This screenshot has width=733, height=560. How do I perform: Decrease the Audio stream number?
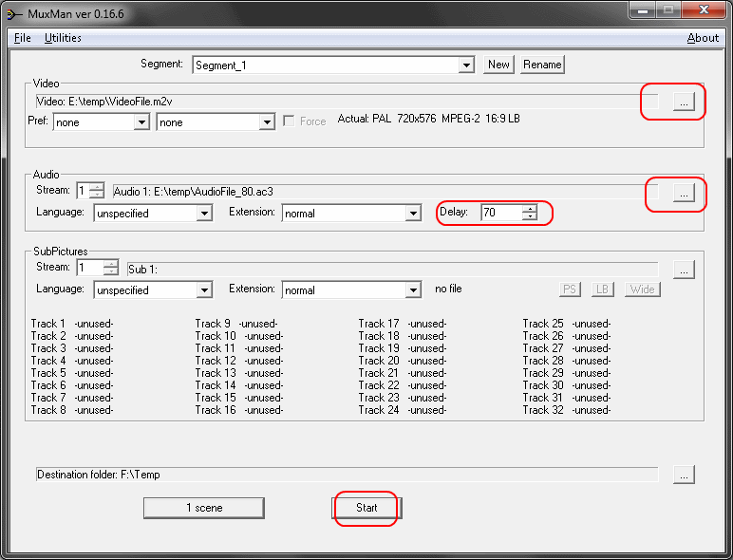pos(97,194)
